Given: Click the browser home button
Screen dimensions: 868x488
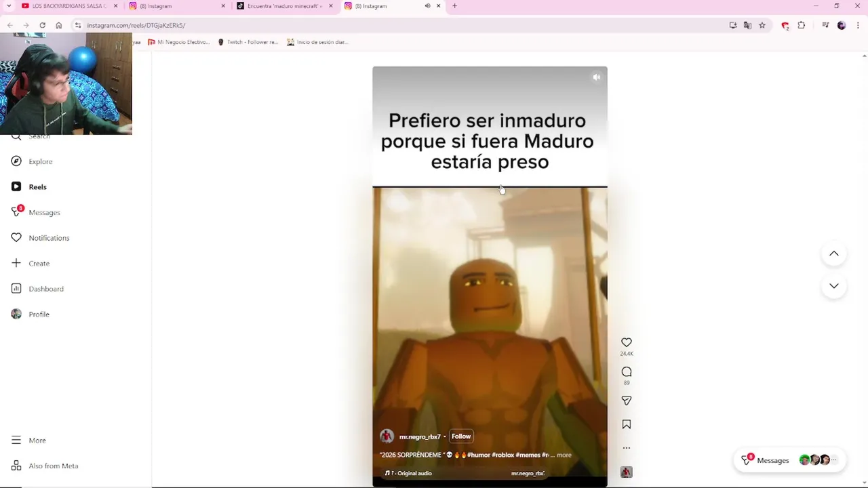Looking at the screenshot, I should pos(58,25).
